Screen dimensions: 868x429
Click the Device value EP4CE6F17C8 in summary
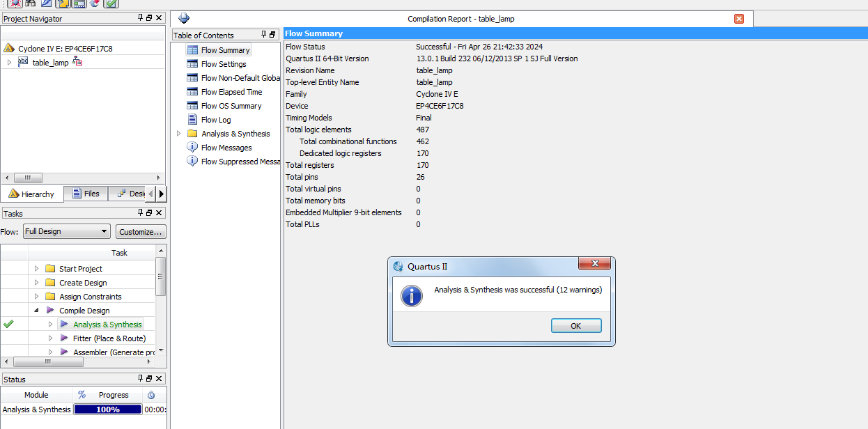pyautogui.click(x=440, y=106)
